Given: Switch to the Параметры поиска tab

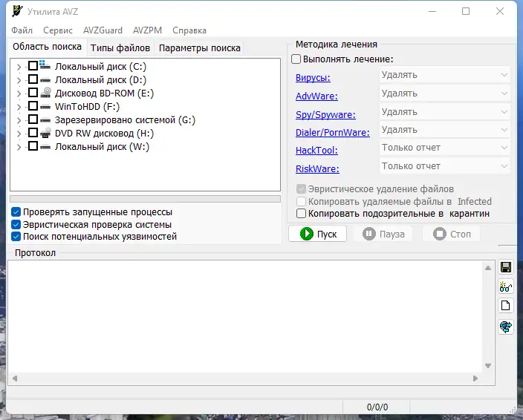Looking at the screenshot, I should tap(199, 48).
